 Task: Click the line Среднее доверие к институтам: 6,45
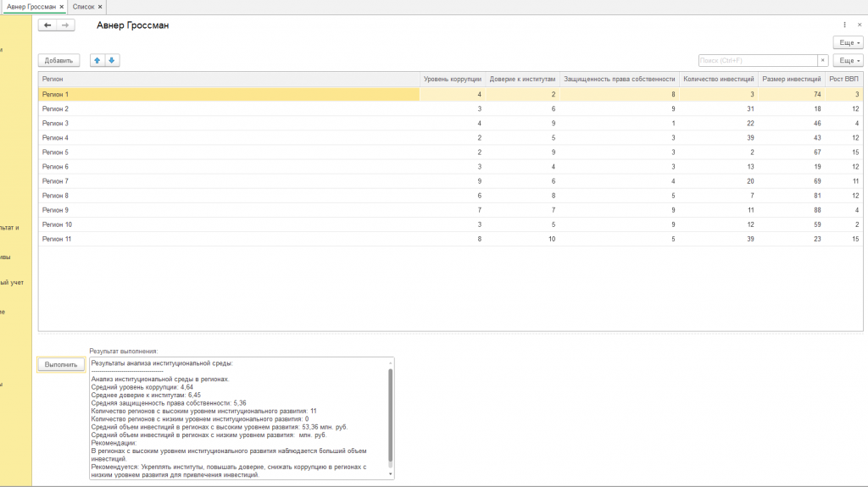point(146,396)
